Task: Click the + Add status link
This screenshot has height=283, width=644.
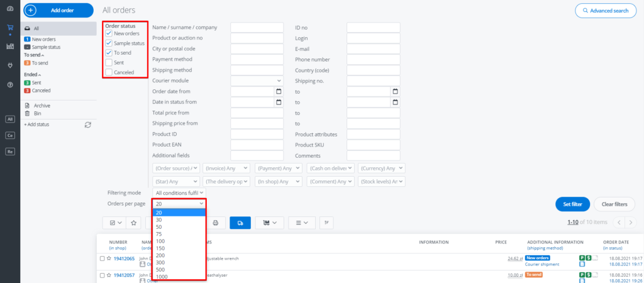Action: click(36, 124)
